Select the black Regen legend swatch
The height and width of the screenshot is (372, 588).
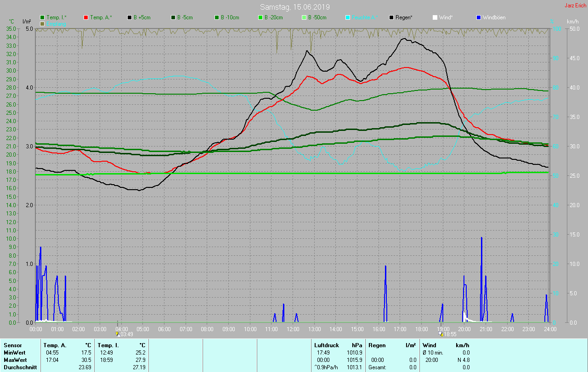tap(391, 17)
